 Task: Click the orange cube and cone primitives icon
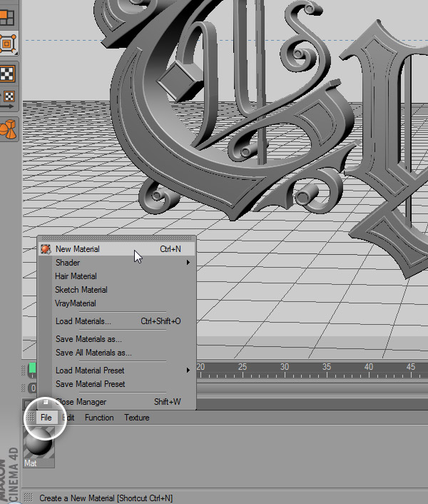(x=8, y=129)
